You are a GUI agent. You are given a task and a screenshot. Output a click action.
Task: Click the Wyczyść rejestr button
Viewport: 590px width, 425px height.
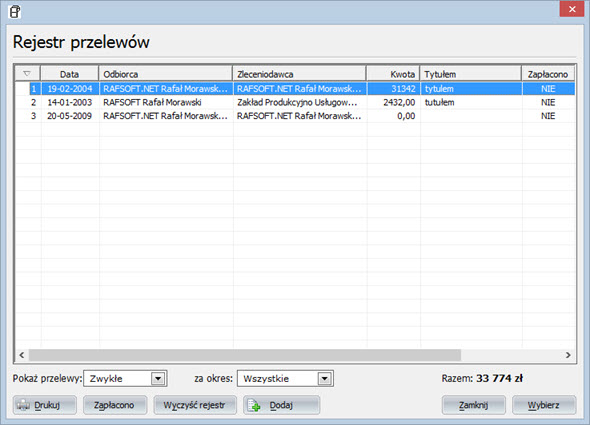coord(195,405)
